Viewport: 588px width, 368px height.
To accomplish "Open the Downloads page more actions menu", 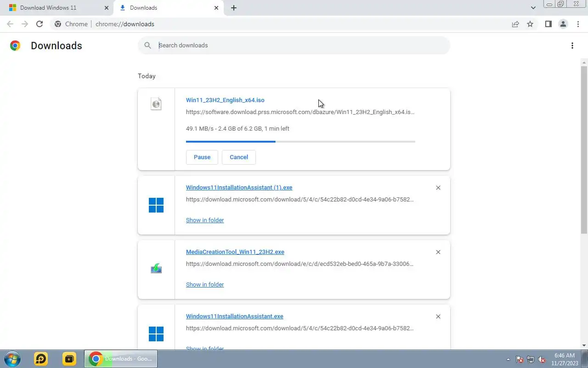I will 572,46.
